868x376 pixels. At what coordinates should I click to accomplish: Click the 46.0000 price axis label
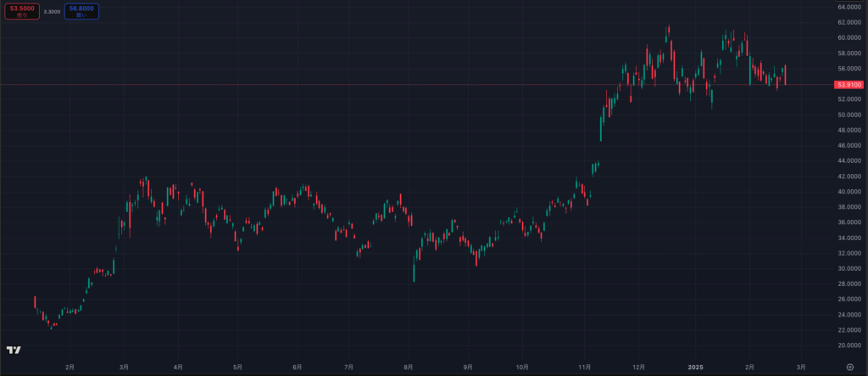[x=849, y=145]
